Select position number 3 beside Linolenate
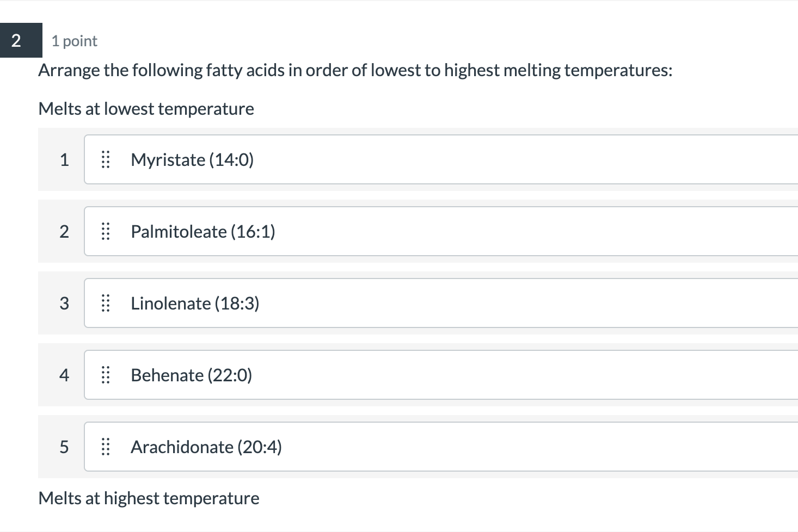Screen dimensions: 798x532 click(x=64, y=304)
